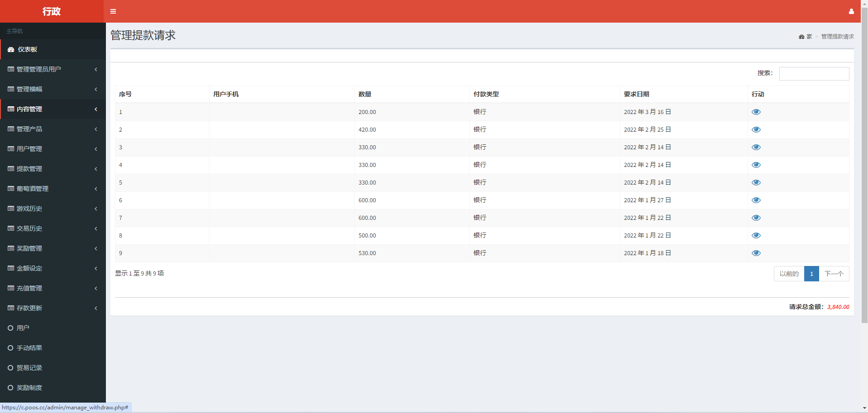This screenshot has height=413, width=868.
Task: Click the circle icon beside 用户
Action: click(10, 328)
